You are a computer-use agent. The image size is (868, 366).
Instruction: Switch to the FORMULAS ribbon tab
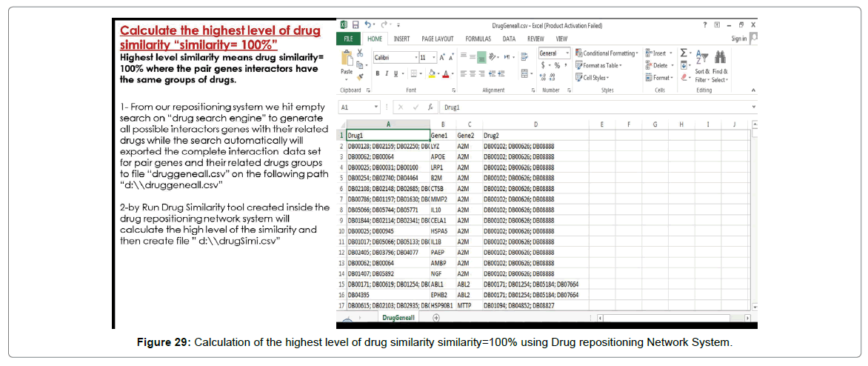coord(478,39)
